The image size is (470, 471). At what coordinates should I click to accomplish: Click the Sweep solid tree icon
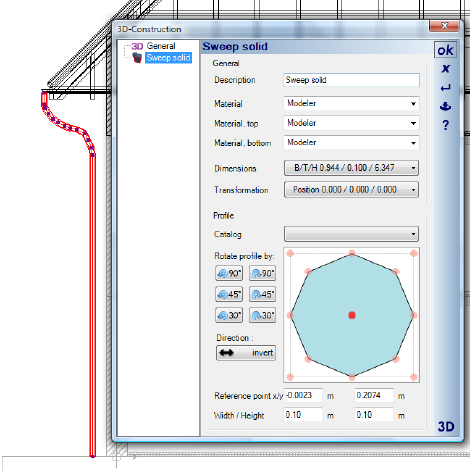click(x=137, y=58)
